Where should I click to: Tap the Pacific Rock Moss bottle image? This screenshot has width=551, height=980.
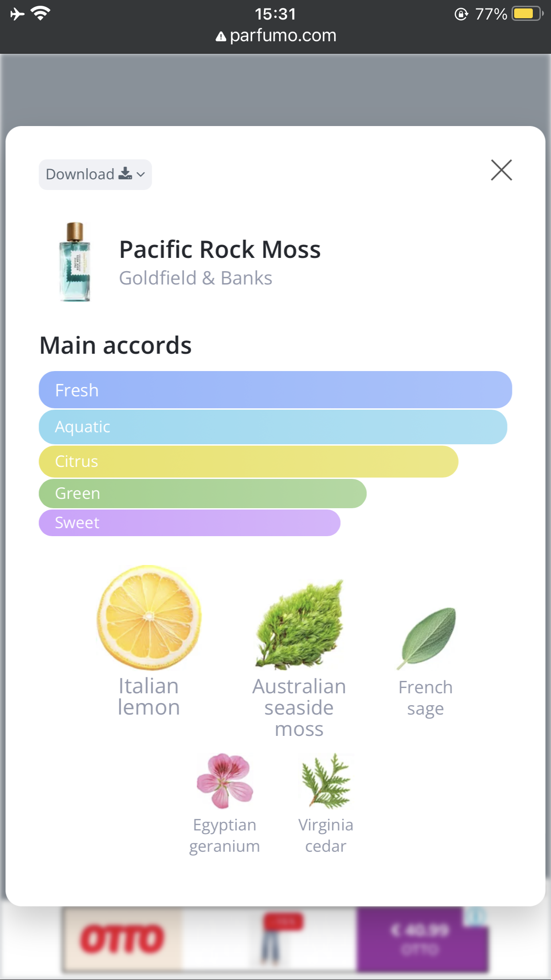(x=75, y=262)
